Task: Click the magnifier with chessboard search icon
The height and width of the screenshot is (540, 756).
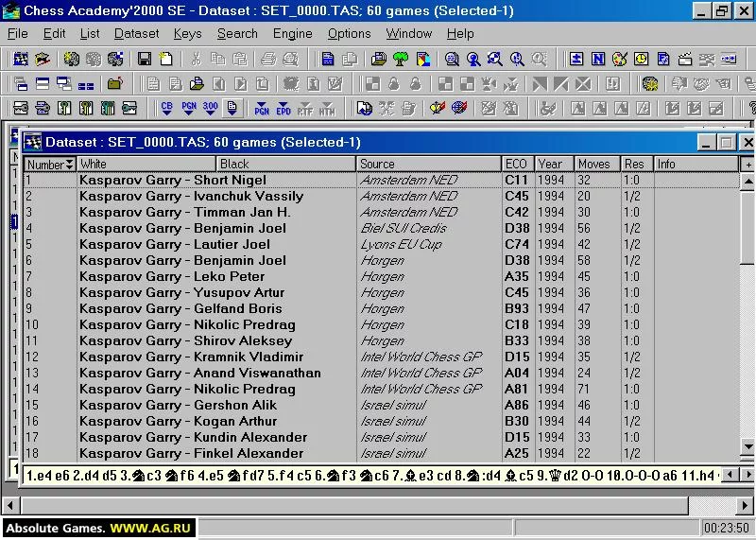Action: point(495,59)
